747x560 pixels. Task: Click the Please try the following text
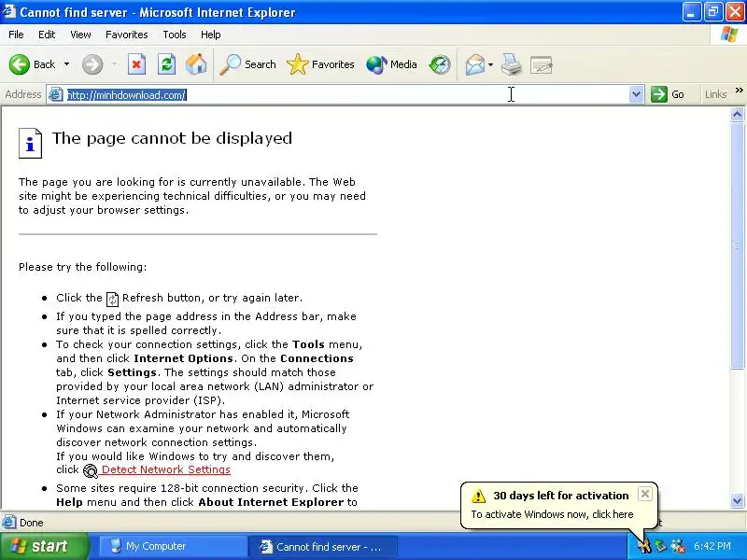(83, 267)
